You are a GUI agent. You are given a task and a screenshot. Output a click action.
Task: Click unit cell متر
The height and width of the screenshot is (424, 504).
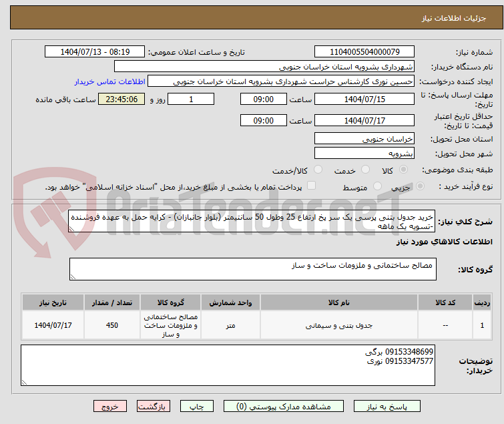230,325
